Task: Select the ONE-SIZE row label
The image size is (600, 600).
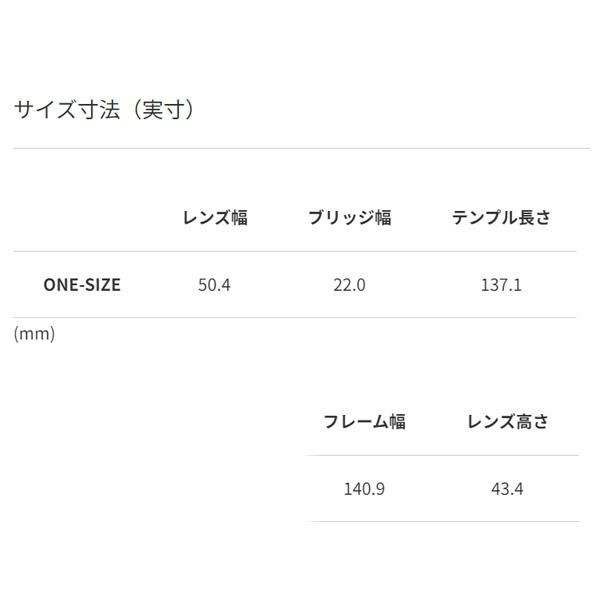Action: [82, 285]
